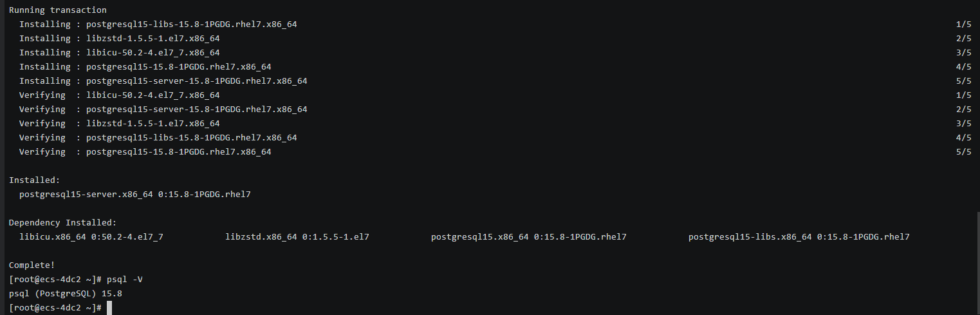Click the postgresql15.x86_64 dependency entry
980x315 pixels.
coord(528,237)
